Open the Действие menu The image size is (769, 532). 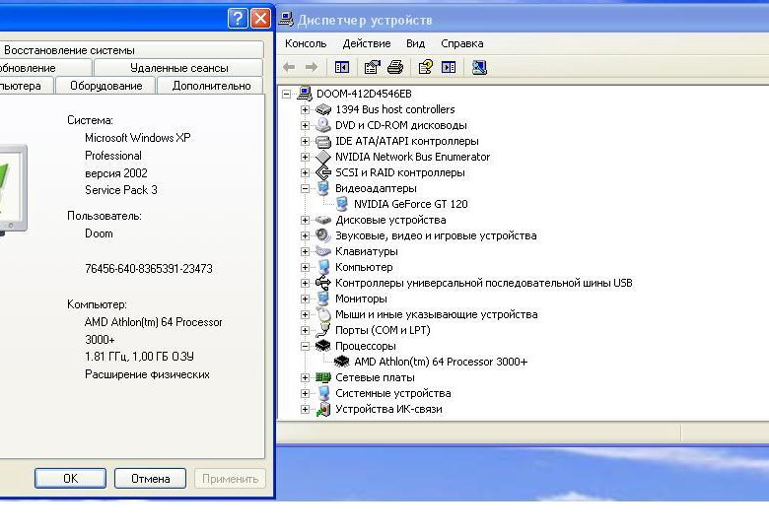click(367, 43)
